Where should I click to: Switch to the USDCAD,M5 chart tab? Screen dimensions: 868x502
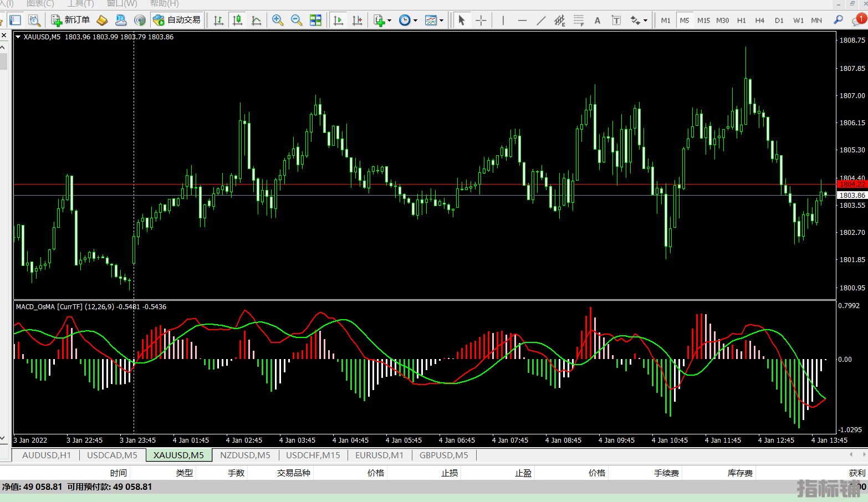112,455
